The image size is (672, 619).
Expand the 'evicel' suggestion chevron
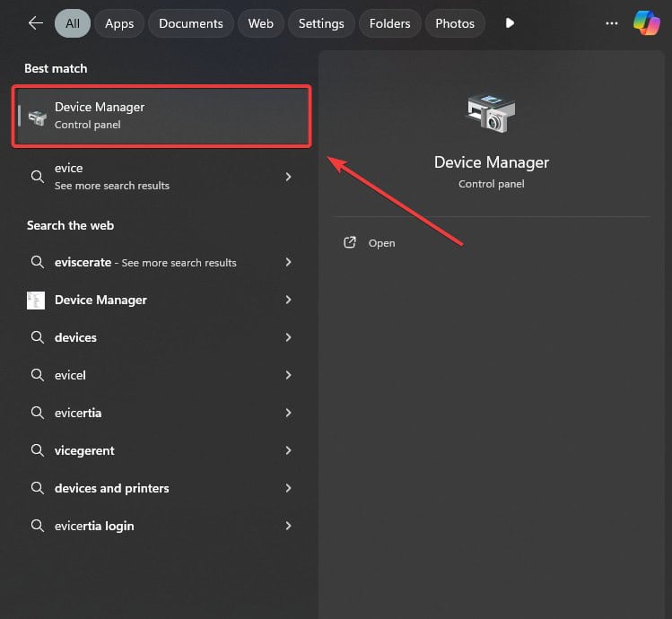[288, 375]
